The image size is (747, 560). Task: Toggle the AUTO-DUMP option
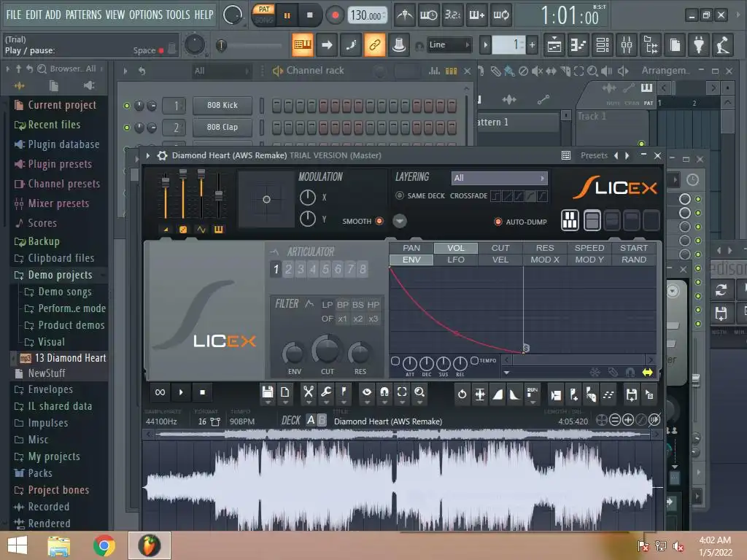(498, 222)
